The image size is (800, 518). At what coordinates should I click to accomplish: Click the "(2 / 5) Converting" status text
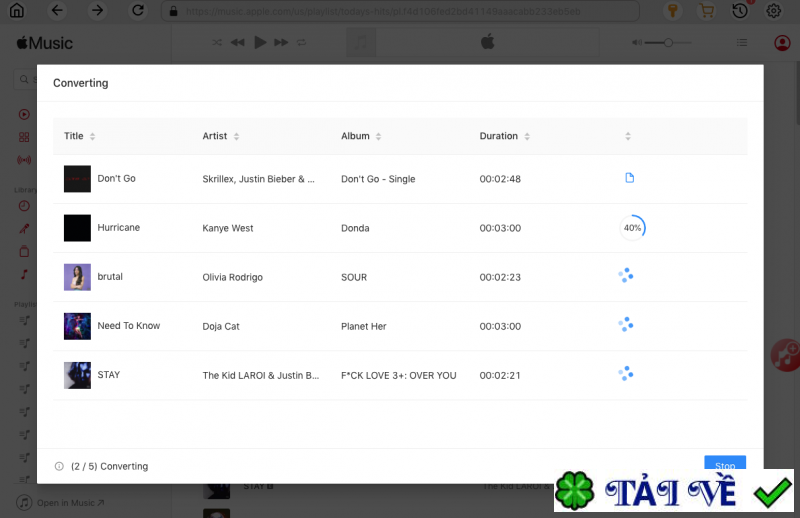[109, 466]
